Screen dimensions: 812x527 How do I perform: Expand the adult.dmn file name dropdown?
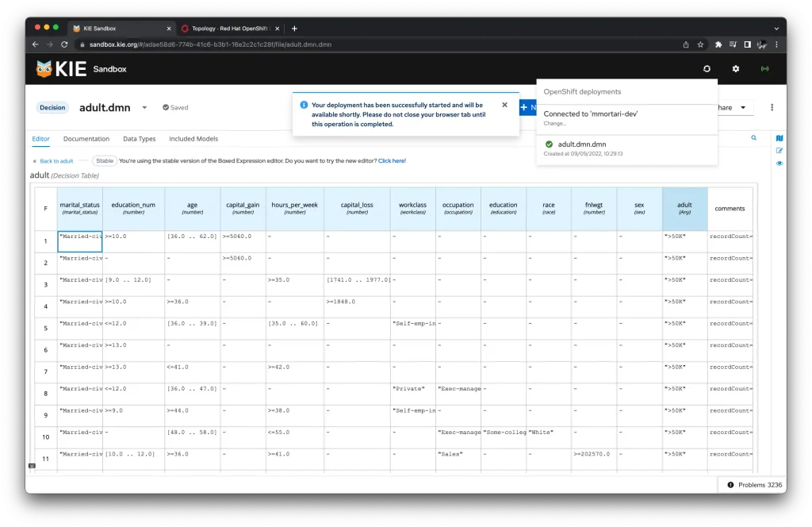tap(144, 108)
